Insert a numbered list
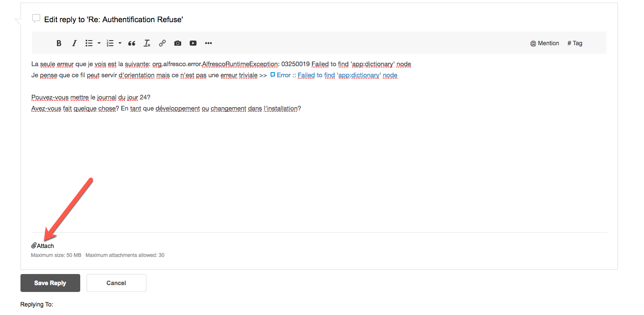The width and height of the screenshot is (644, 315). click(110, 43)
